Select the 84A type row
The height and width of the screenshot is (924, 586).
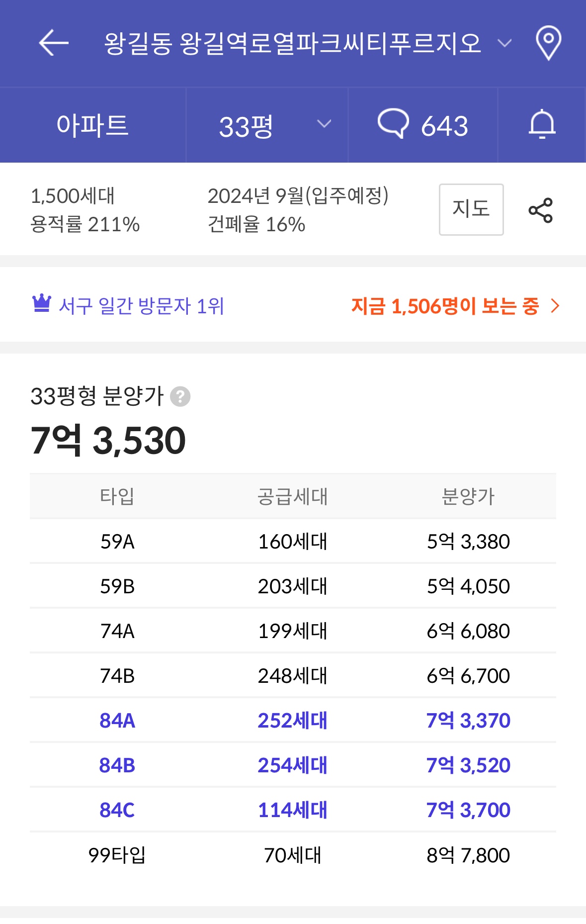[293, 720]
